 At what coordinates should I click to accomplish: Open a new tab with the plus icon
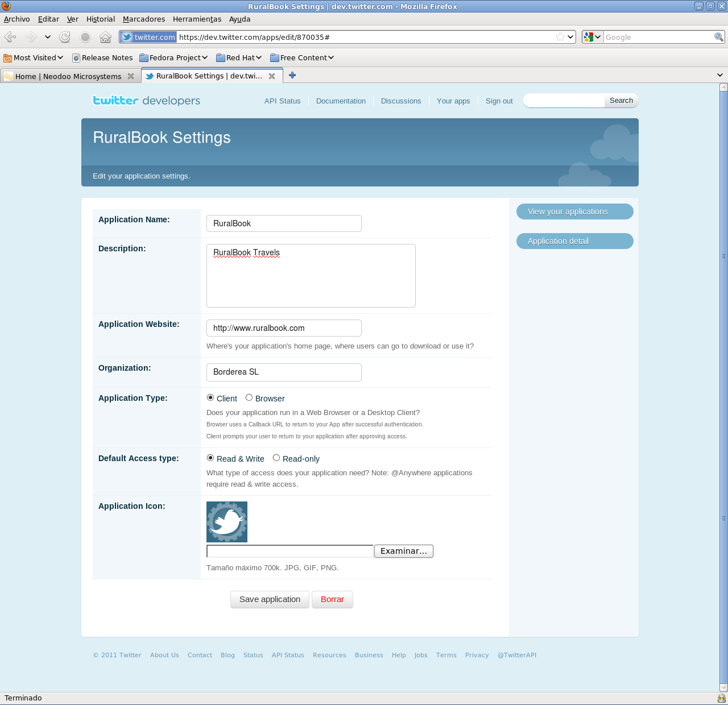[292, 75]
